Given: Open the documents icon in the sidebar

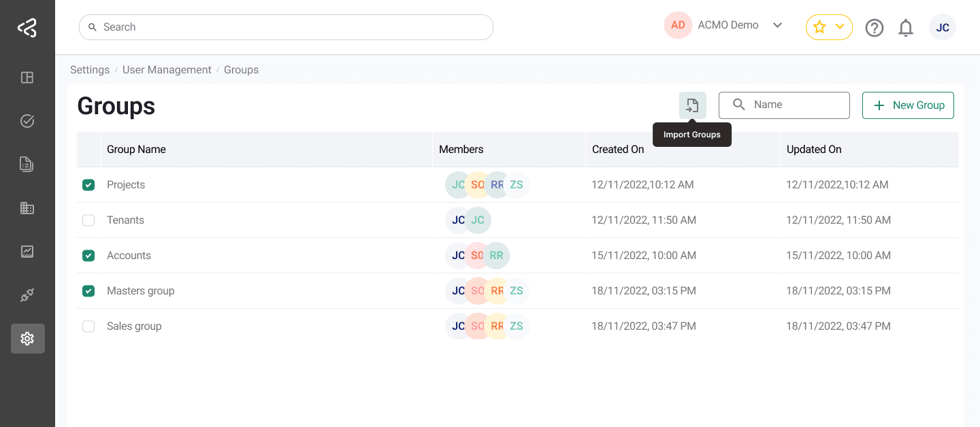Looking at the screenshot, I should pos(27,165).
